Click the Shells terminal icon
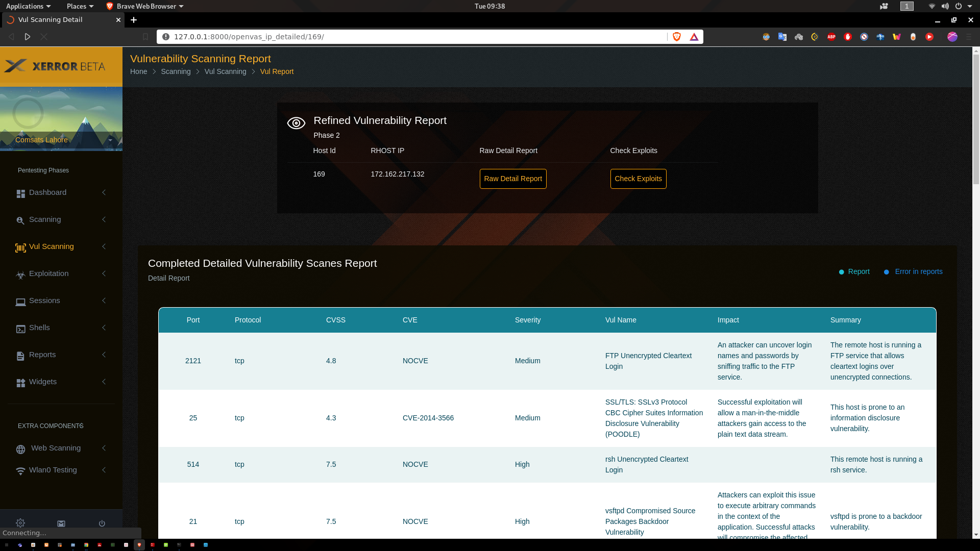 click(x=20, y=329)
